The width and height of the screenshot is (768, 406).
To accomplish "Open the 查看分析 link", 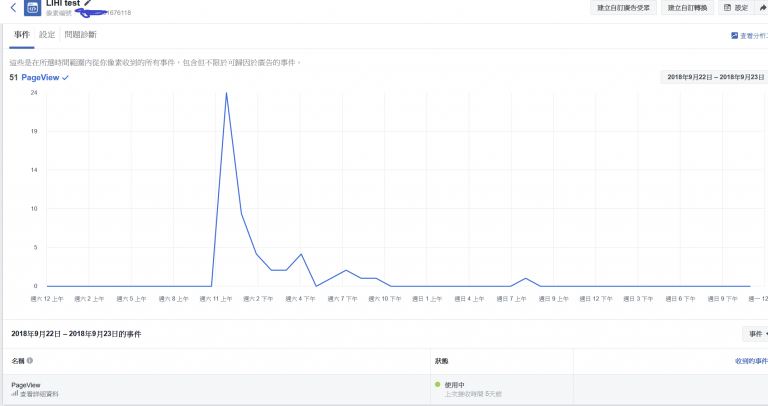I will coord(749,36).
